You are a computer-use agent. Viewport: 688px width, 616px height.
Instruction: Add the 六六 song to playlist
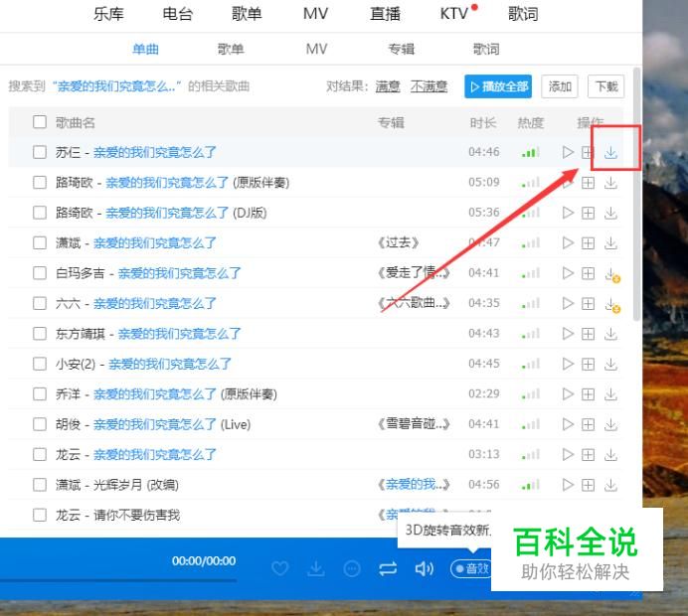pos(588,303)
